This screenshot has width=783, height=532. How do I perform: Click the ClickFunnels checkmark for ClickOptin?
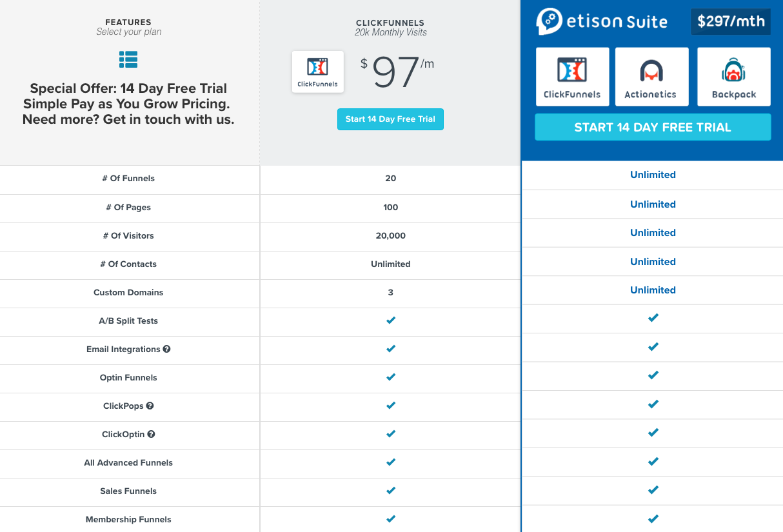pyautogui.click(x=390, y=434)
